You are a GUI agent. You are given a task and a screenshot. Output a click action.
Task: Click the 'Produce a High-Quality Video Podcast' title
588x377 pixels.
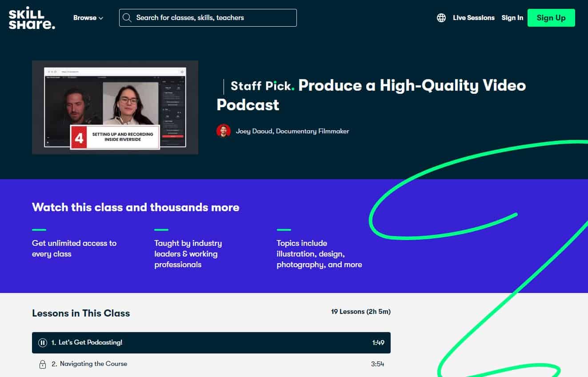[371, 95]
